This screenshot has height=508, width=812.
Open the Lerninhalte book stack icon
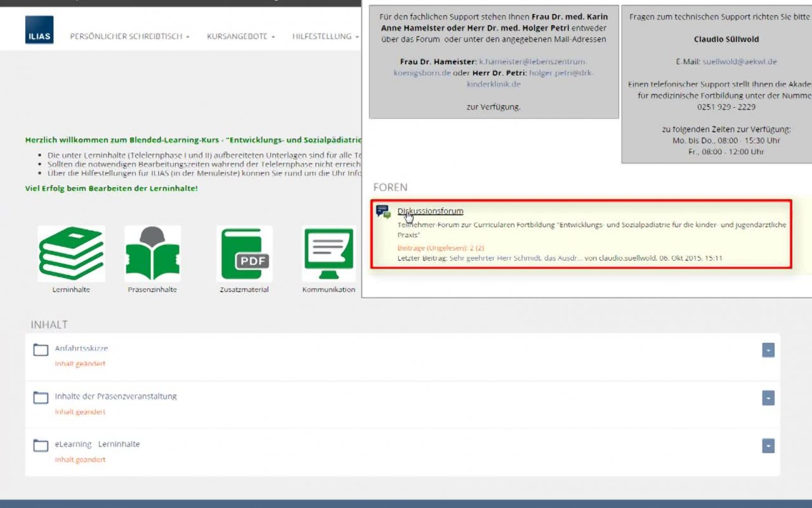[71, 254]
